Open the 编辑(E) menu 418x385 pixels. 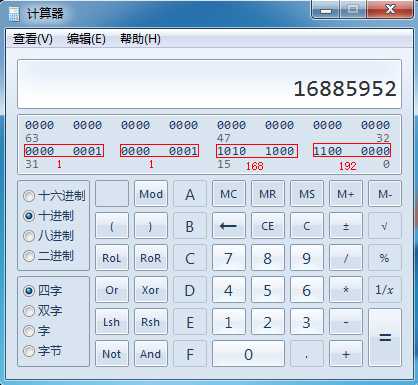click(x=86, y=39)
